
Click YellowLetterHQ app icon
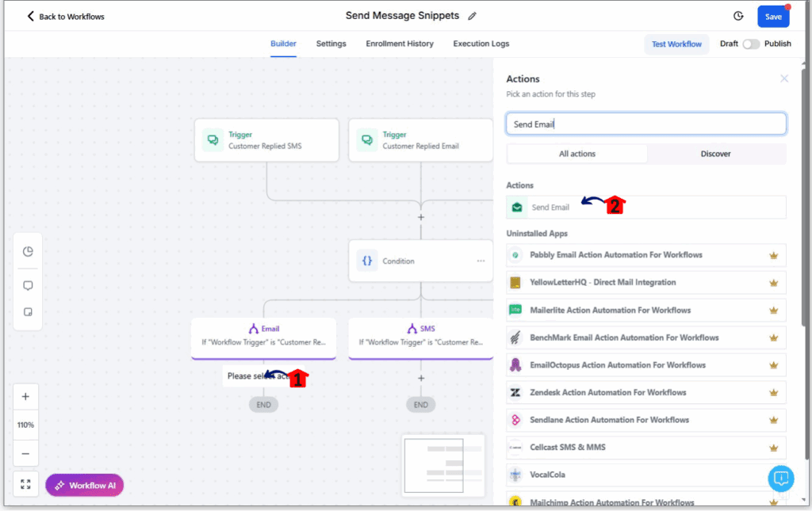pyautogui.click(x=515, y=282)
